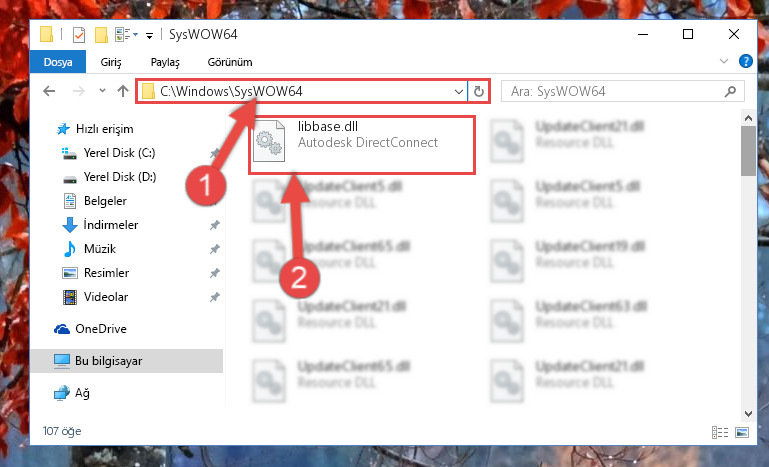Screen dimensions: 769x467
Task: Click the Properties icon in quick access toolbar
Action: pos(78,35)
